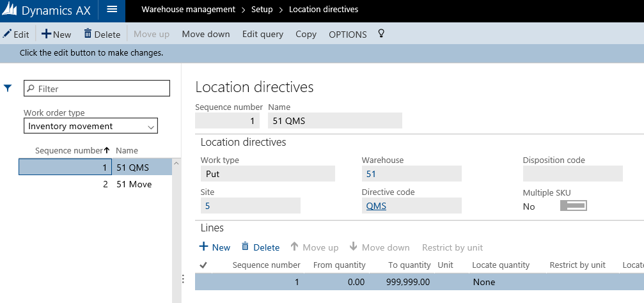644x303 pixels.
Task: Click the Delete trash icon in toolbar
Action: [x=88, y=34]
